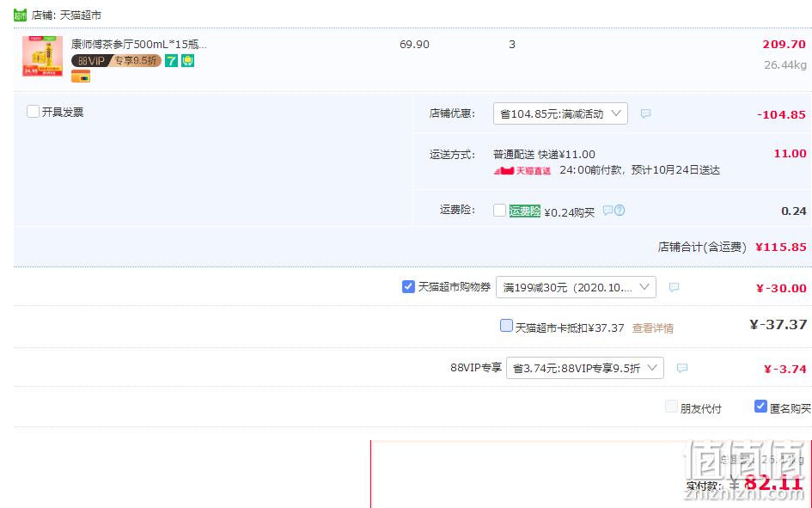
Task: Click the question mark help icon for 运费险
Action: (x=620, y=210)
